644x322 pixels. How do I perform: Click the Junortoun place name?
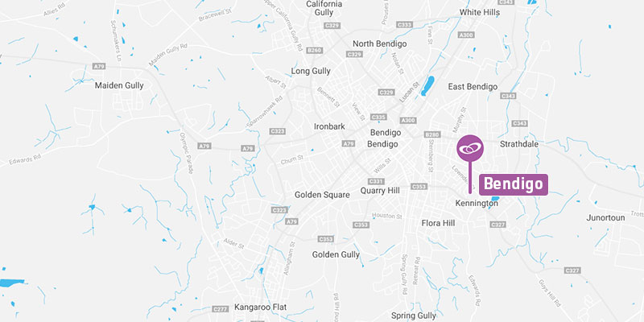coord(605,217)
